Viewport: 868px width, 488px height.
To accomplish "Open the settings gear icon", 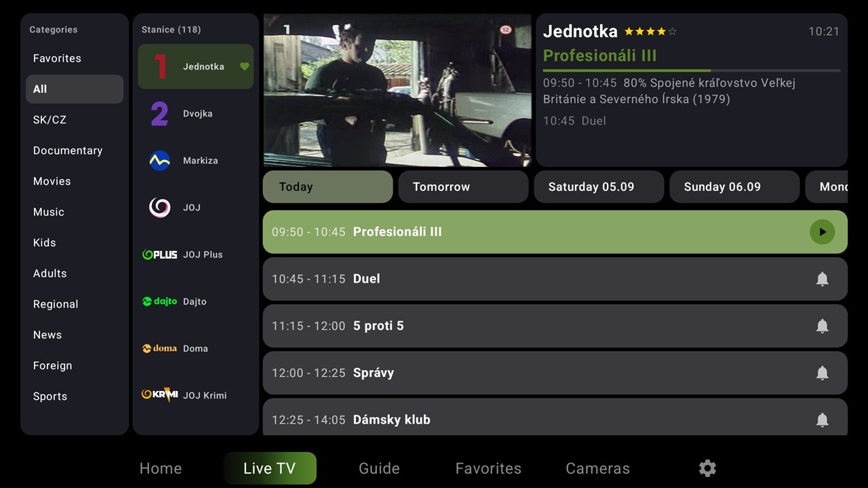I will coord(707,468).
